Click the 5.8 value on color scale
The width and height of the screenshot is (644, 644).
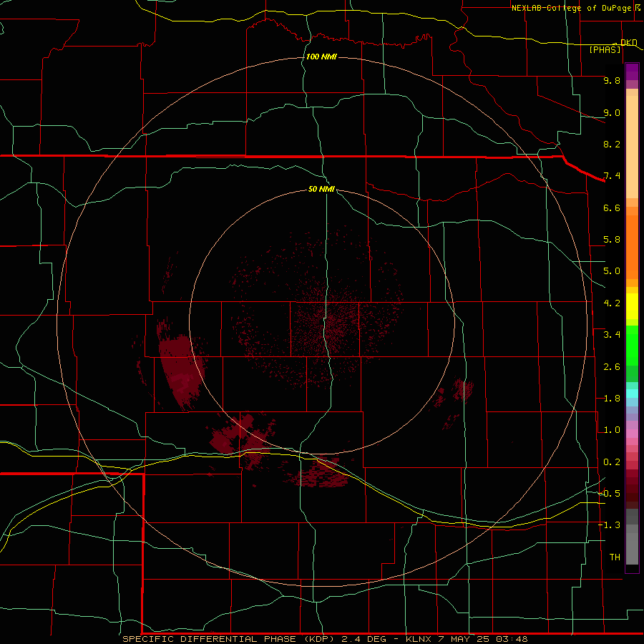point(612,240)
